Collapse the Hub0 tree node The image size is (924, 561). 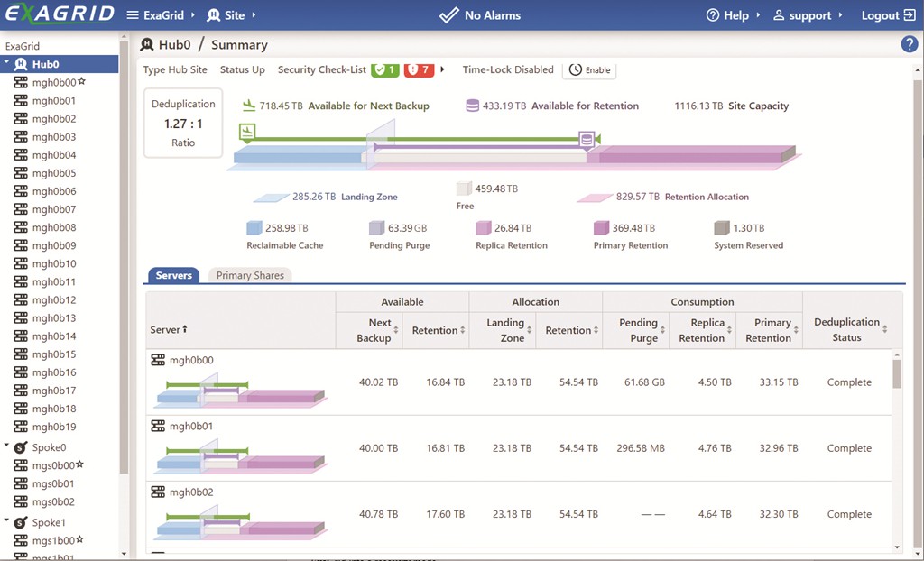click(x=6, y=62)
